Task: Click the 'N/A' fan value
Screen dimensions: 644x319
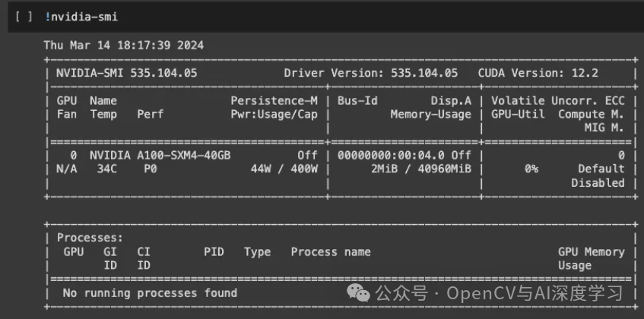Action: coord(67,169)
